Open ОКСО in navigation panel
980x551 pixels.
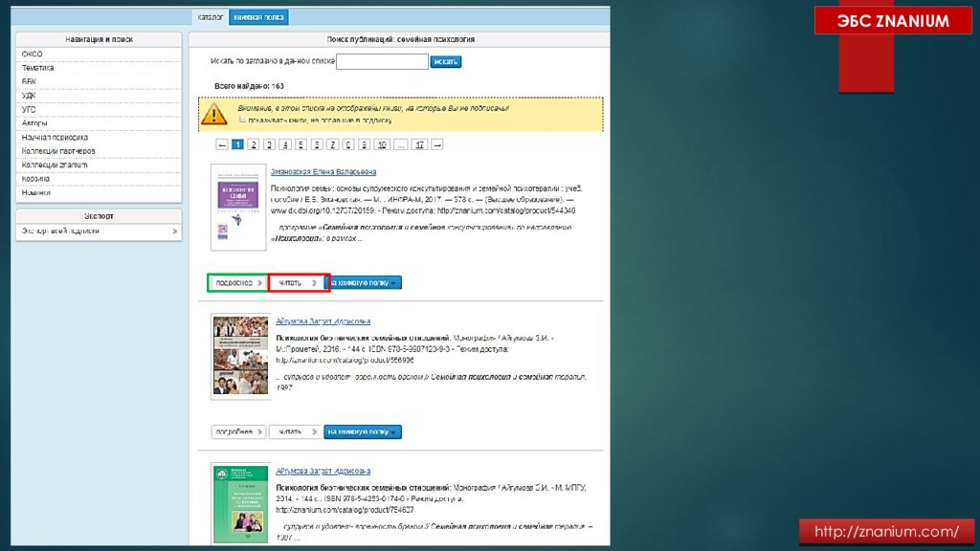pos(99,55)
